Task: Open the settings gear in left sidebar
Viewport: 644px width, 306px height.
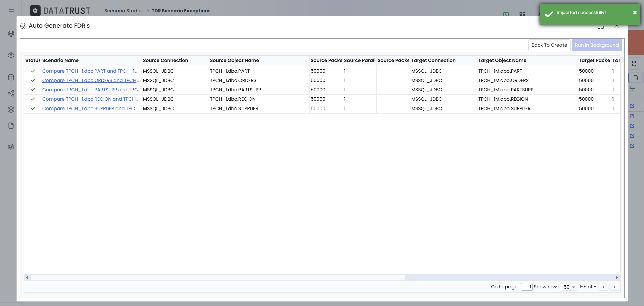Action: click(11, 55)
